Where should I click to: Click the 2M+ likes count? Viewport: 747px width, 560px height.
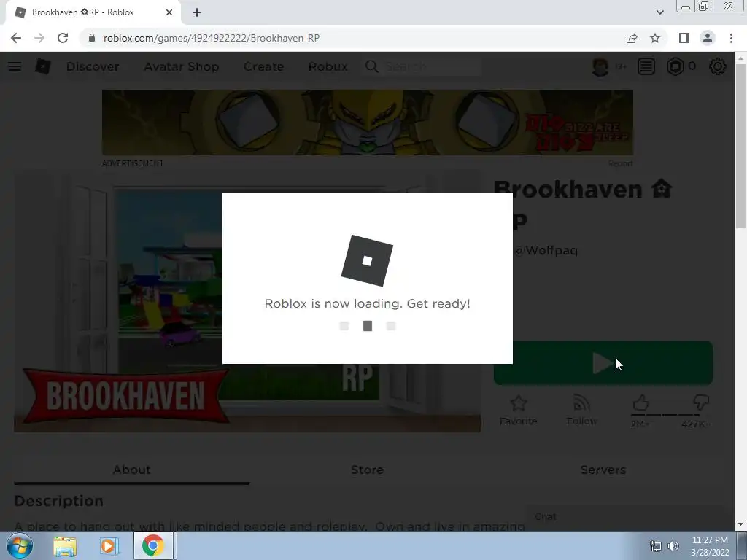tap(640, 424)
